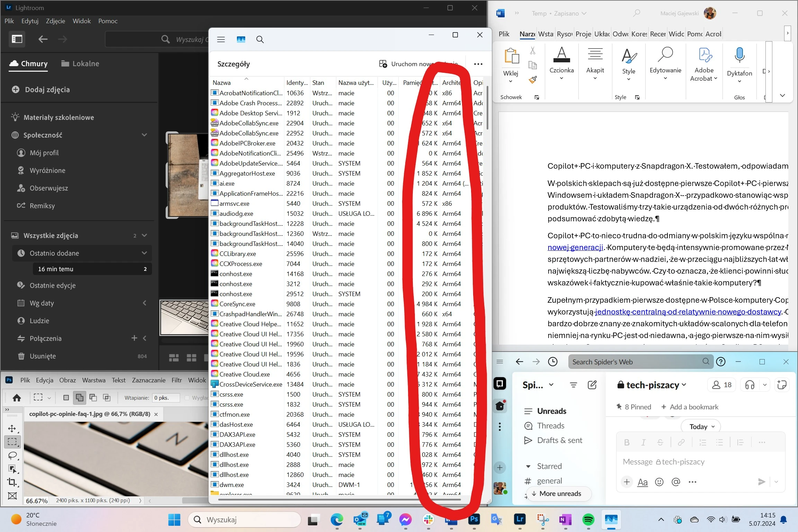The width and height of the screenshot is (798, 532).
Task: Open Slack Home in the left rail
Action: coord(500,406)
